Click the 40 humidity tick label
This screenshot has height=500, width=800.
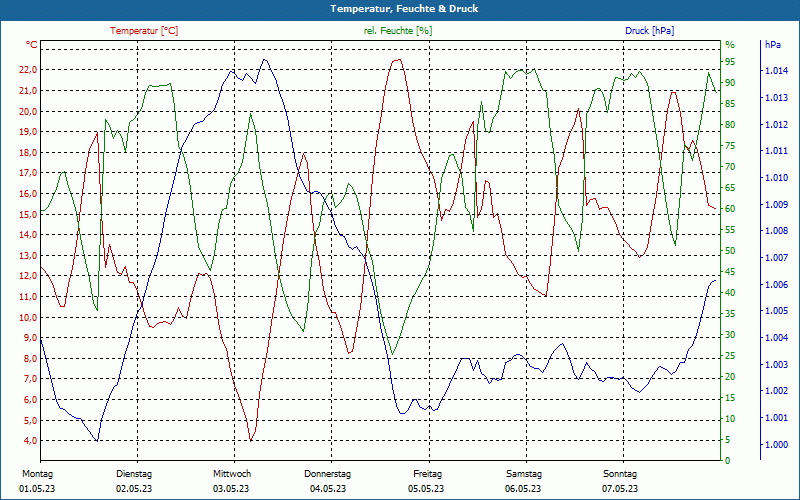point(730,293)
